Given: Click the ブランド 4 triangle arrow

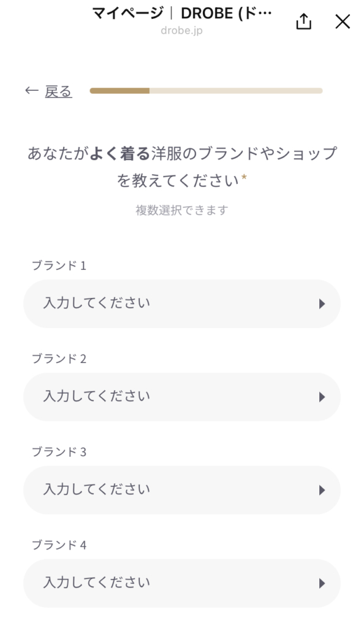Looking at the screenshot, I should [x=322, y=584].
